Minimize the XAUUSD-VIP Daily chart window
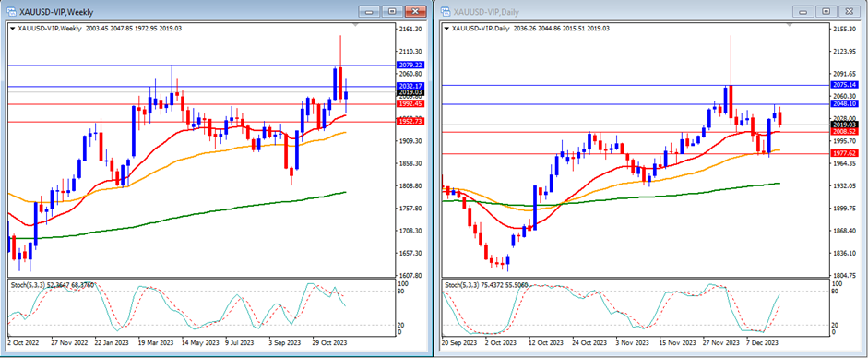Screen dimensions: 868x358 pos(803,11)
